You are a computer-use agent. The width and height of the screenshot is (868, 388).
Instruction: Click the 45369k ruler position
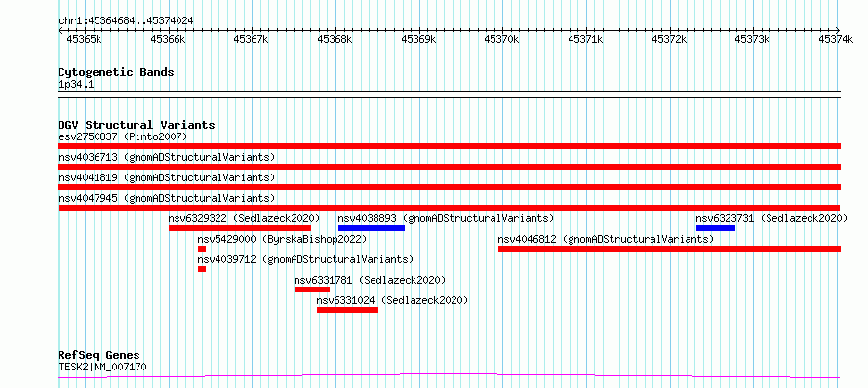418,39
